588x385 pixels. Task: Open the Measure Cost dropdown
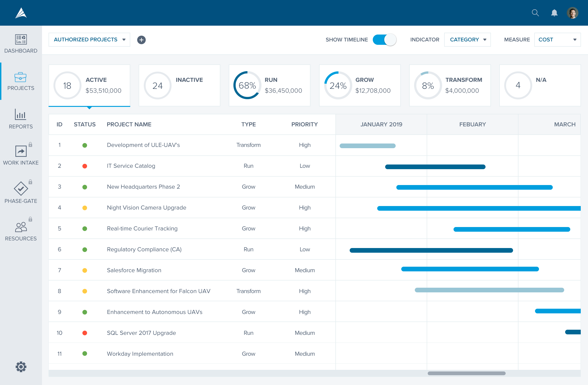pos(558,39)
